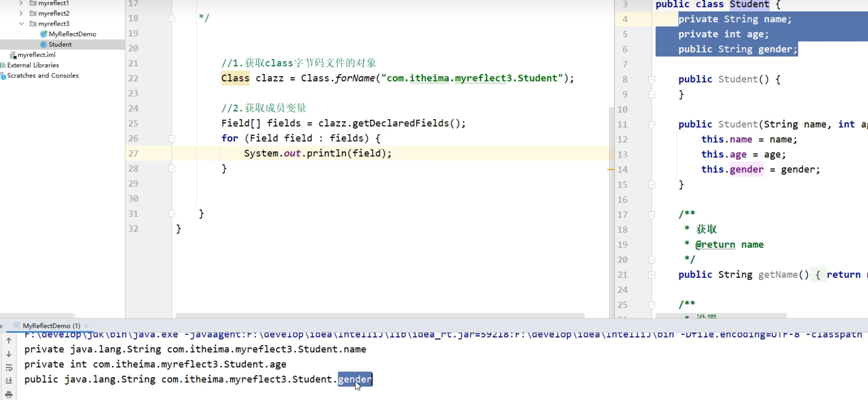
Task: Collapse the for loop fold at line 26
Action: click(172, 138)
